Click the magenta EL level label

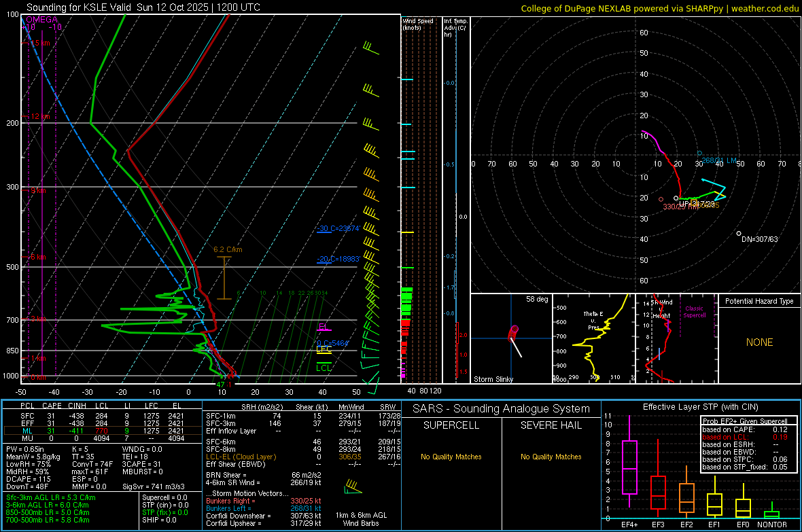[x=324, y=327]
